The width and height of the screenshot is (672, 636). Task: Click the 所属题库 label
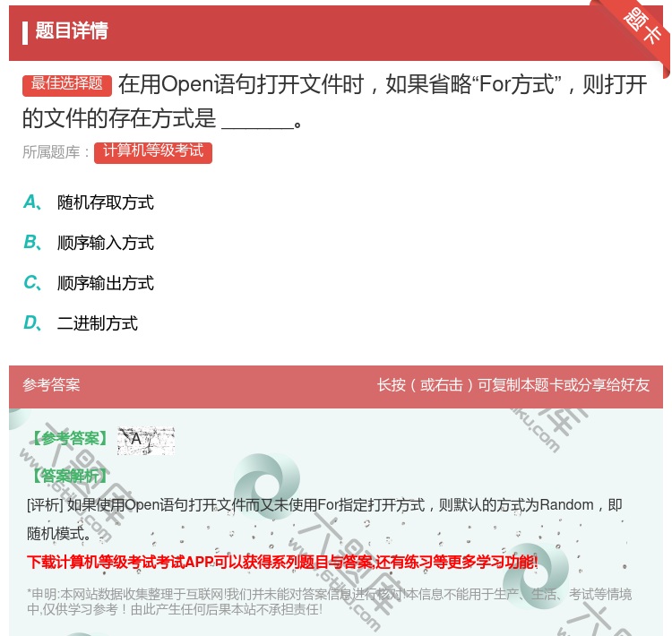click(x=56, y=152)
